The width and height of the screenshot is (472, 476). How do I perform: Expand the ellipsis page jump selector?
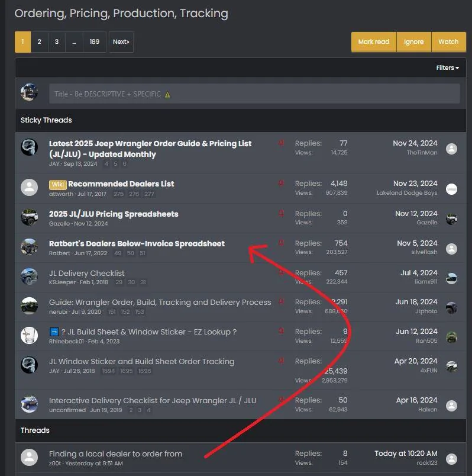[74, 42]
